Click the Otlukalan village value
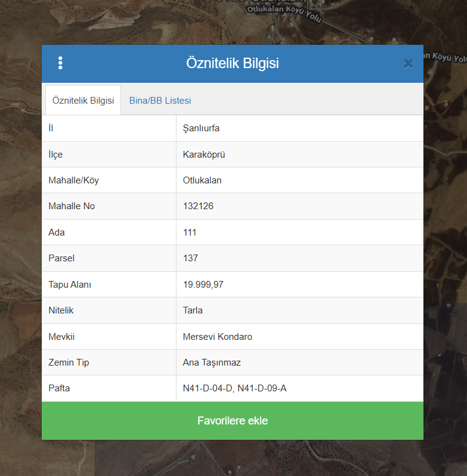The image size is (467, 476). tap(202, 180)
